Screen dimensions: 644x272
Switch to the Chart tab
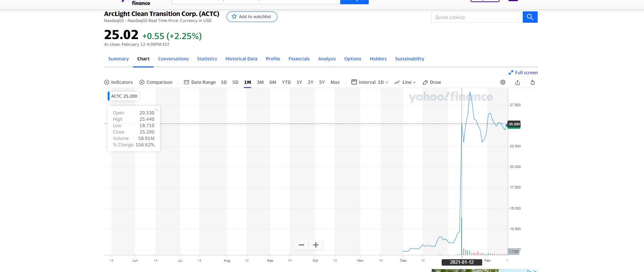point(143,59)
